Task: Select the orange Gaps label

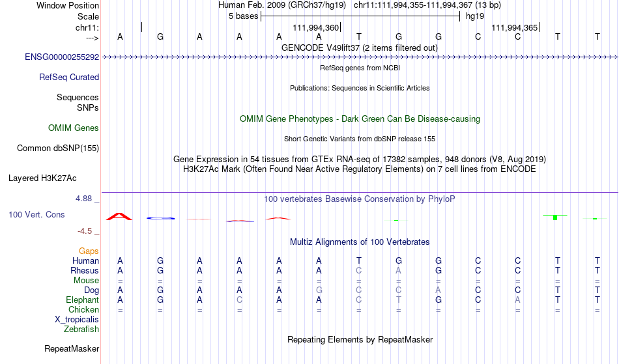Action: point(89,251)
